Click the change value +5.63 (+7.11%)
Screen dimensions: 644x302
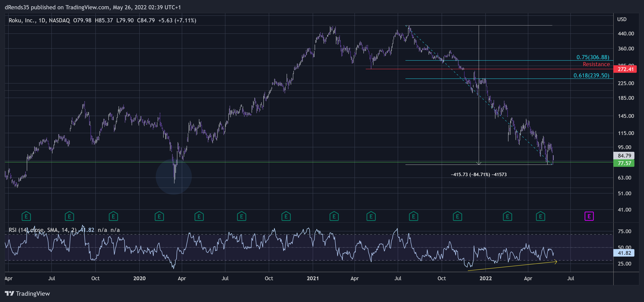pos(177,20)
